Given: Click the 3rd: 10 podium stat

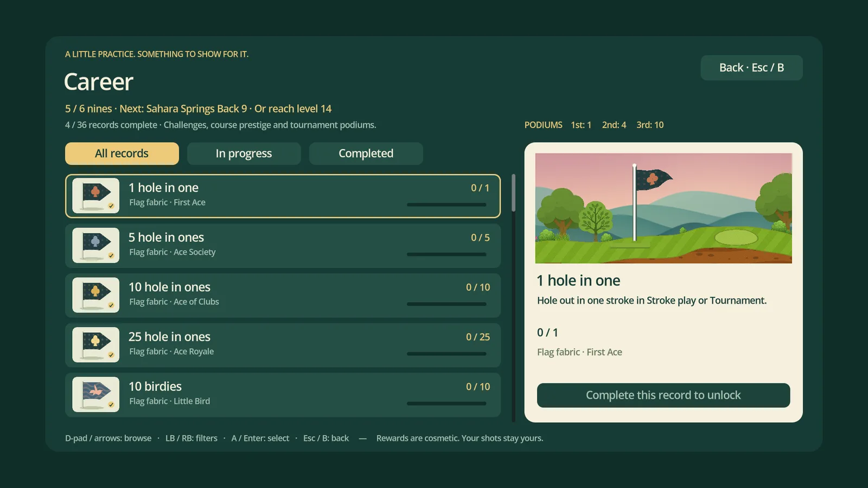Looking at the screenshot, I should pyautogui.click(x=650, y=125).
